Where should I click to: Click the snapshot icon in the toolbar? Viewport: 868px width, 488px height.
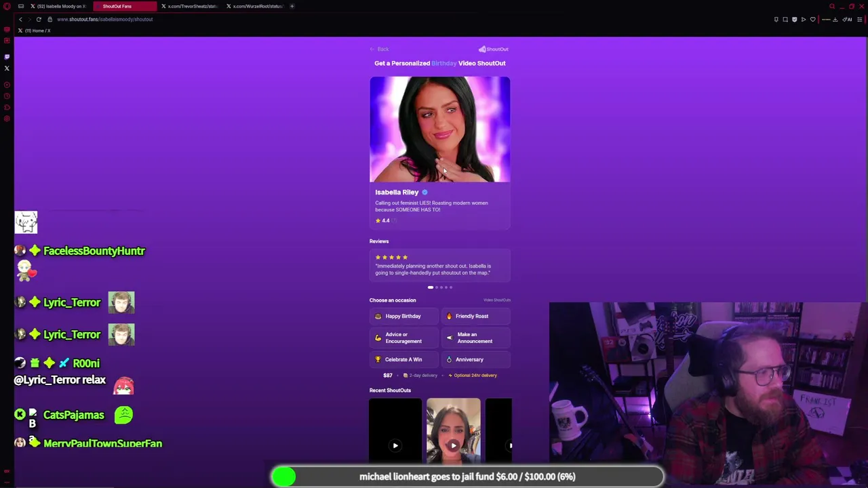point(785,19)
